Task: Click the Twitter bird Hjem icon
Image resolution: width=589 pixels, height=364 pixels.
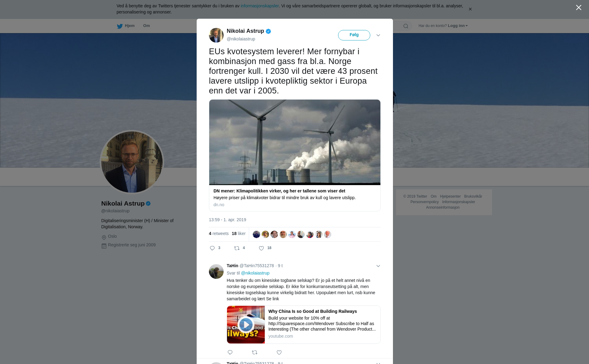Action: tap(120, 26)
